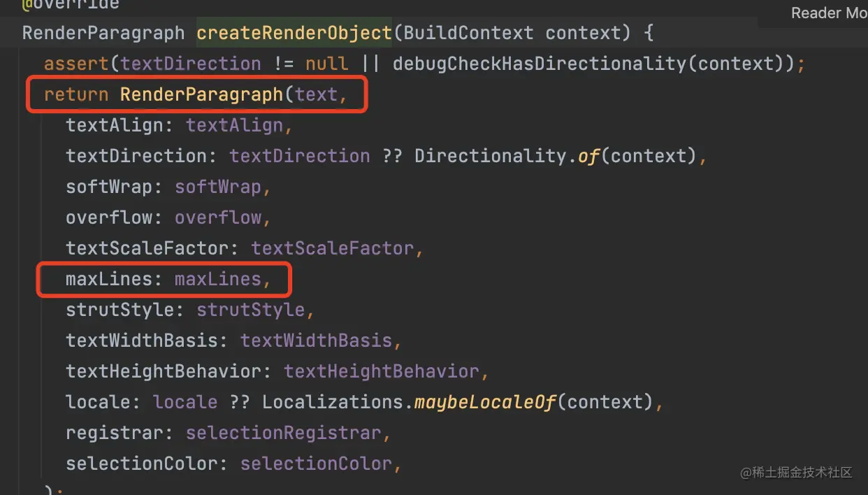
Task: Click the return keyword
Action: pyautogui.click(x=76, y=94)
